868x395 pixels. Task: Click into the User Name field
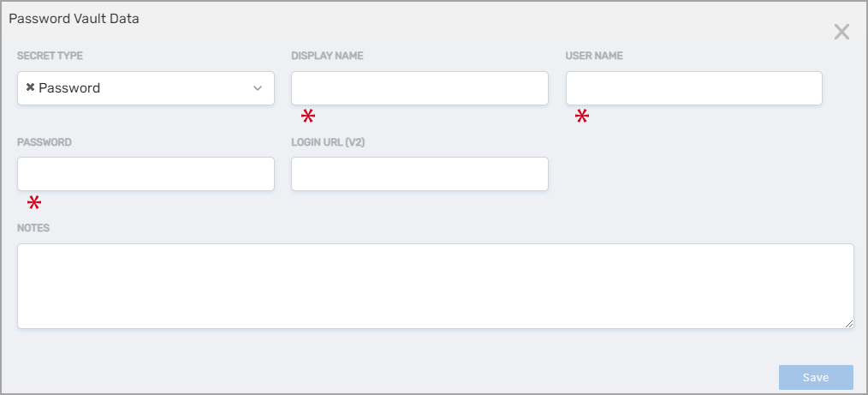tap(693, 88)
